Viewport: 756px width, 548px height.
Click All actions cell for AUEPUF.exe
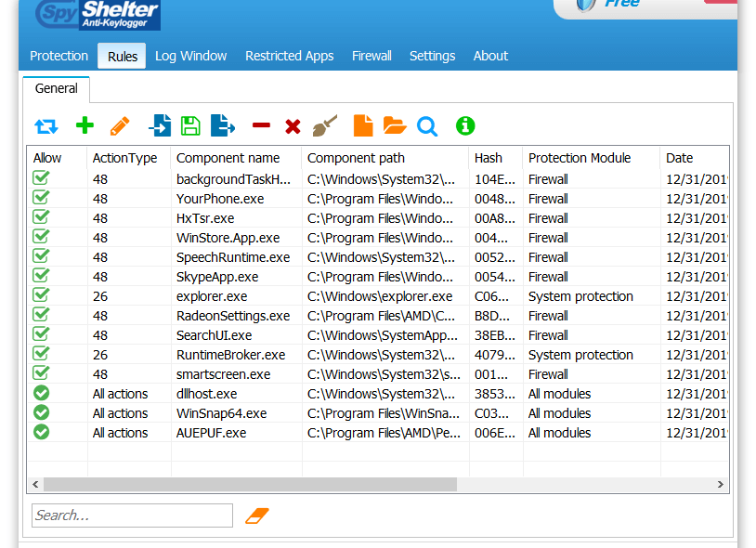click(x=120, y=433)
